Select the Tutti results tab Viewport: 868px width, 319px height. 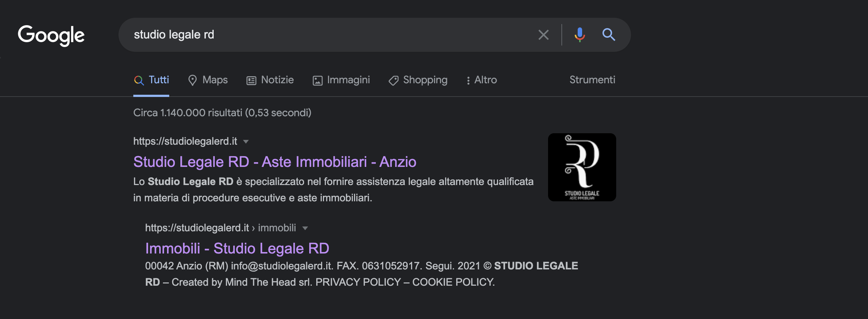pyautogui.click(x=151, y=80)
